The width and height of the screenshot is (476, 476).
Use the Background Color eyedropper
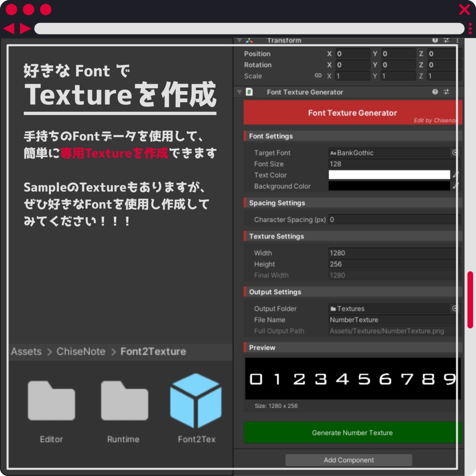456,186
